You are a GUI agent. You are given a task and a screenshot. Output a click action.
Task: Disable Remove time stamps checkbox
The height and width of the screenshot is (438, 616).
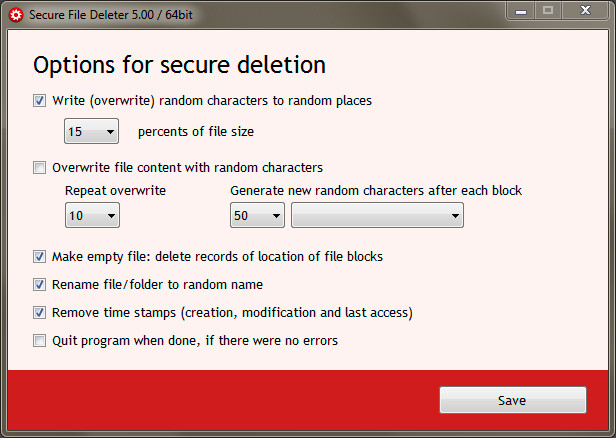click(x=39, y=313)
